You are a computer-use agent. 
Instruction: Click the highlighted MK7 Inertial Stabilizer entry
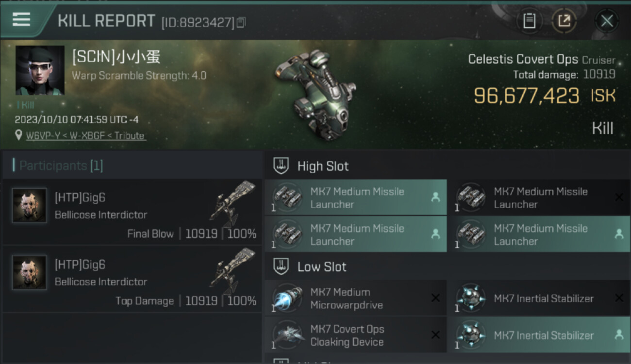(x=543, y=335)
